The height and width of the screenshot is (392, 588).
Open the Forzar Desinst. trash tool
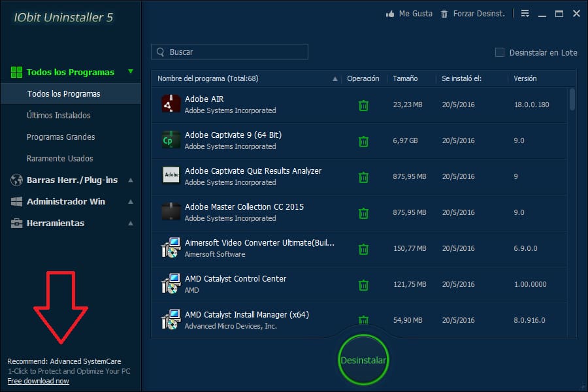pyautogui.click(x=444, y=14)
